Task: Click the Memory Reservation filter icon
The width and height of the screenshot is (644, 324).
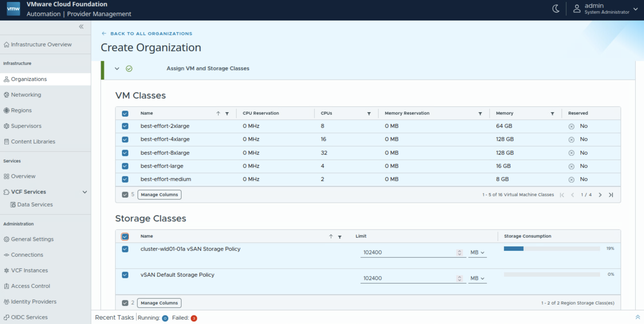Action: 480,113
